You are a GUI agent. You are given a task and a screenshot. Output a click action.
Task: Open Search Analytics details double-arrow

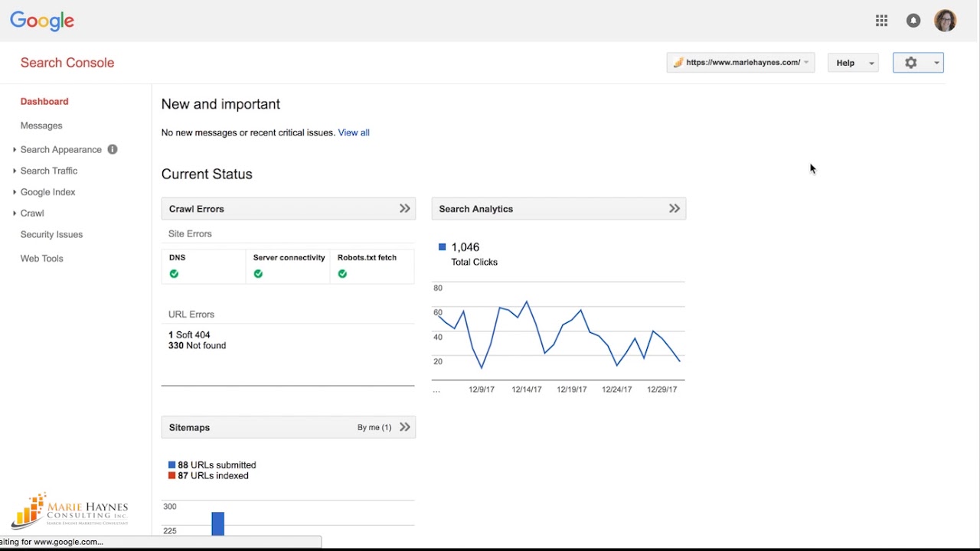[675, 209]
